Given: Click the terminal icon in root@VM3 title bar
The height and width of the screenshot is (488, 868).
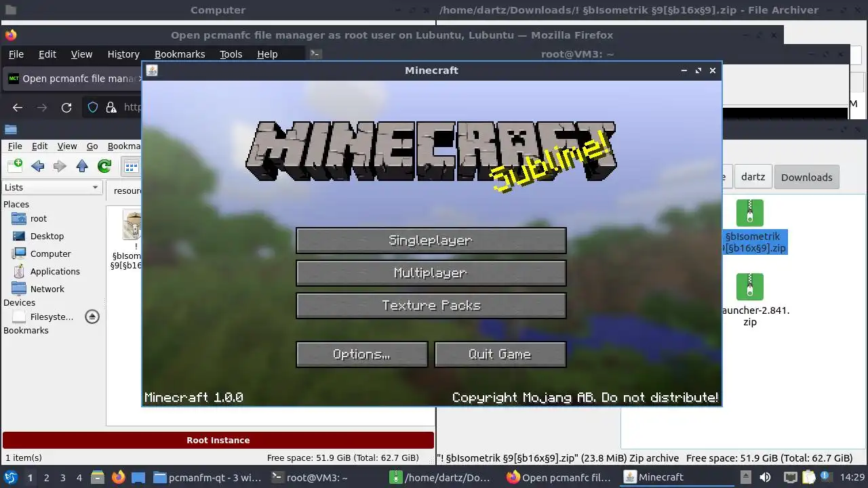Looking at the screenshot, I should click(x=315, y=54).
